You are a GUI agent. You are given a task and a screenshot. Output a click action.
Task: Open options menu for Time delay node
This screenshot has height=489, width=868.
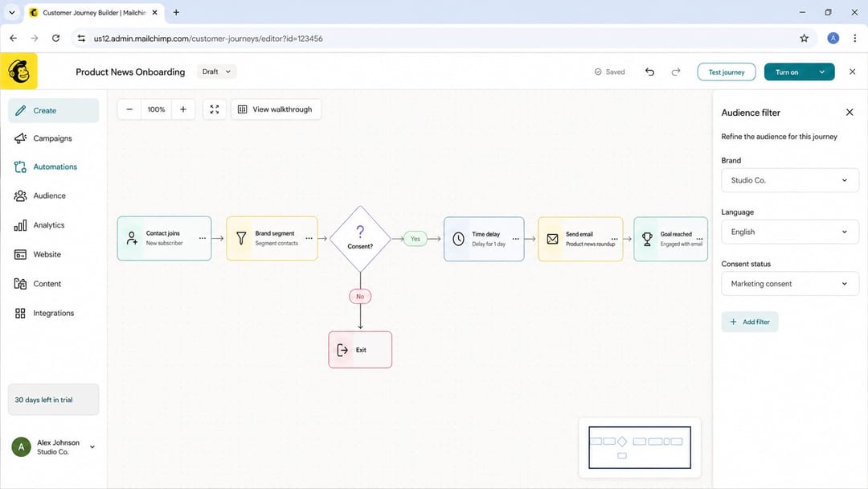coord(515,239)
